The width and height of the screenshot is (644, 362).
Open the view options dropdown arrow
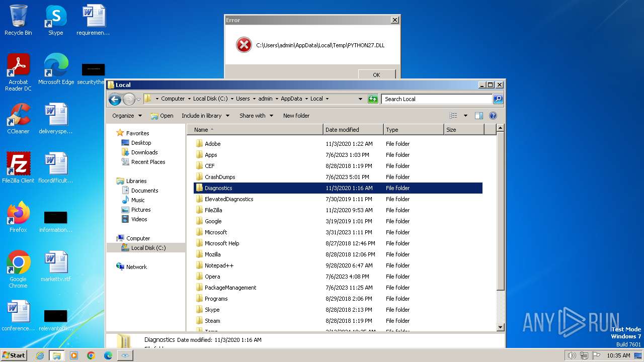[x=465, y=116]
